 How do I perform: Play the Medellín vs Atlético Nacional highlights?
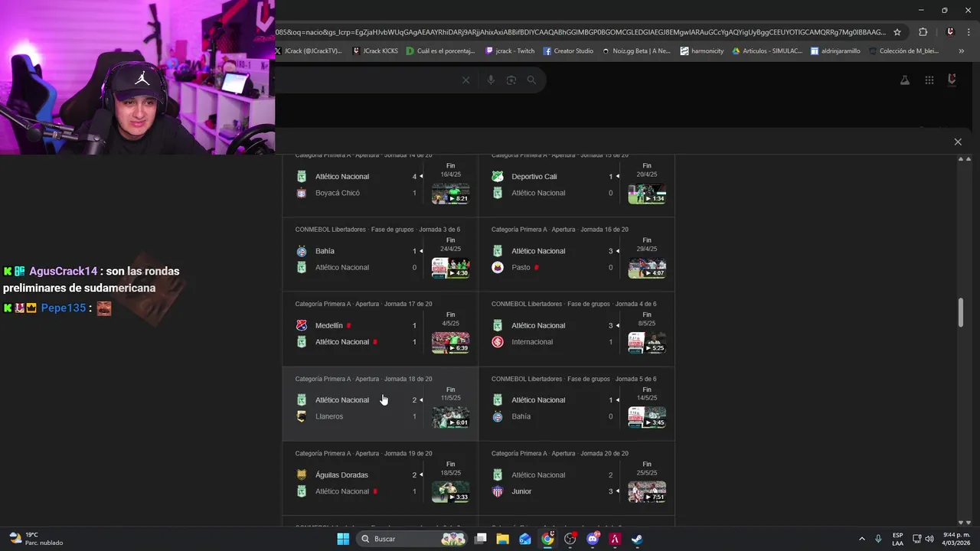[x=450, y=343]
